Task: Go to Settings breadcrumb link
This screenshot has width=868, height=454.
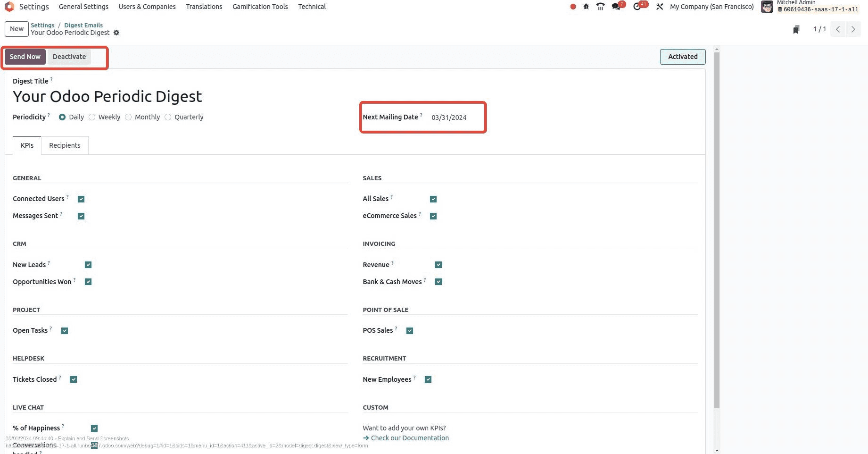Action: (x=42, y=25)
